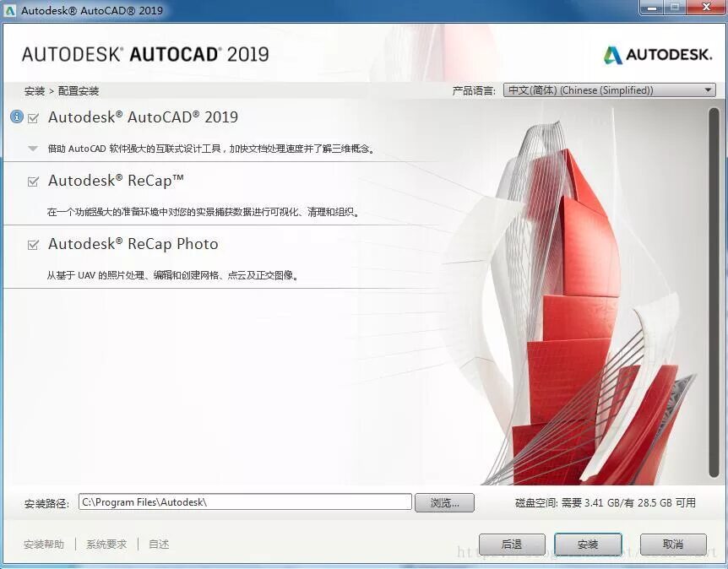Screen dimensions: 728x569
Task: Click the info icon beside AutoCAD 2019
Action: [17, 117]
